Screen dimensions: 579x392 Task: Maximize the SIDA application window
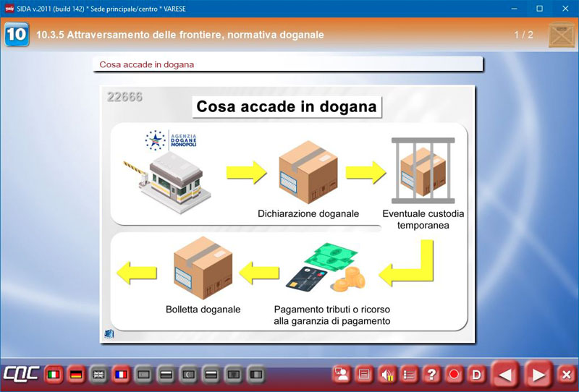point(539,8)
